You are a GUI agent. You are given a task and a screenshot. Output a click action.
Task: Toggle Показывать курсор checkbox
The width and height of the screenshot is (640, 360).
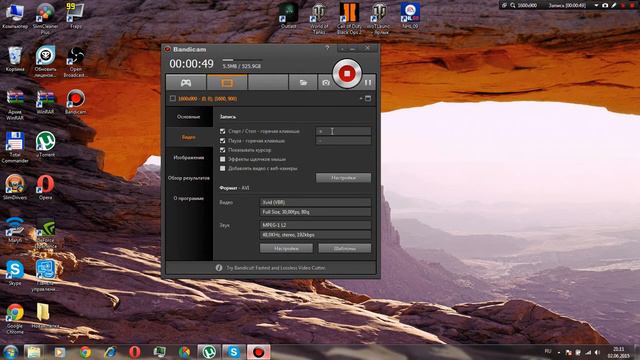[222, 150]
